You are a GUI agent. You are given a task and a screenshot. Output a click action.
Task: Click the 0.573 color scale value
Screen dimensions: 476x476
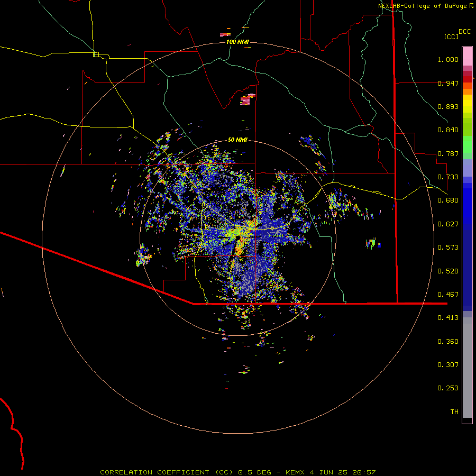click(x=448, y=248)
